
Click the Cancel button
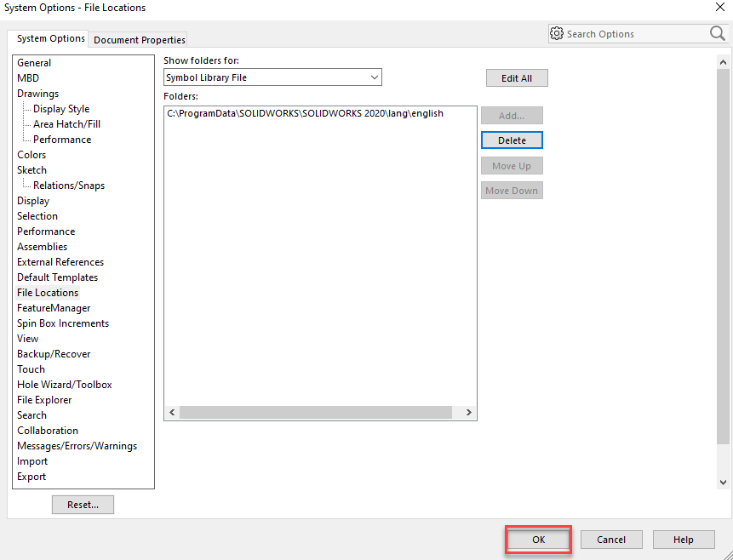[610, 540]
